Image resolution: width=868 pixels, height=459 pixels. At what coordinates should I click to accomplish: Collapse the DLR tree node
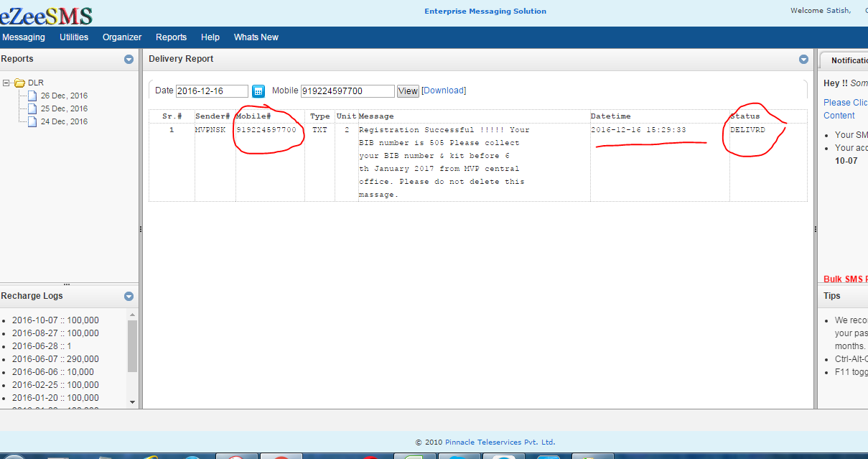click(x=6, y=83)
